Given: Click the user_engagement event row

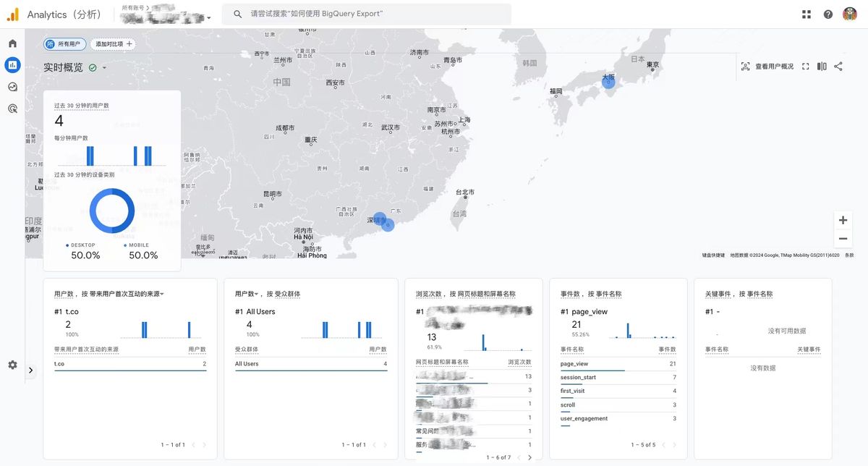Looking at the screenshot, I should [x=618, y=419].
